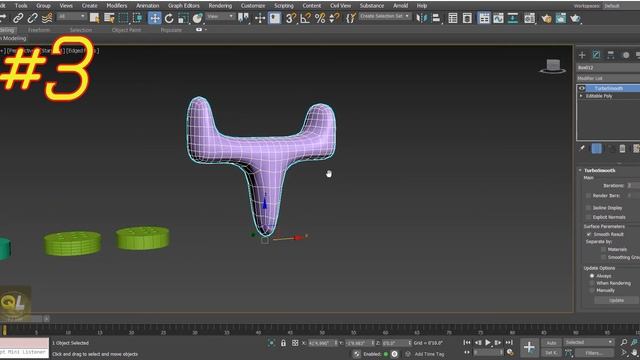
Task: Click the Unlink Selection icon
Action: 32,18
